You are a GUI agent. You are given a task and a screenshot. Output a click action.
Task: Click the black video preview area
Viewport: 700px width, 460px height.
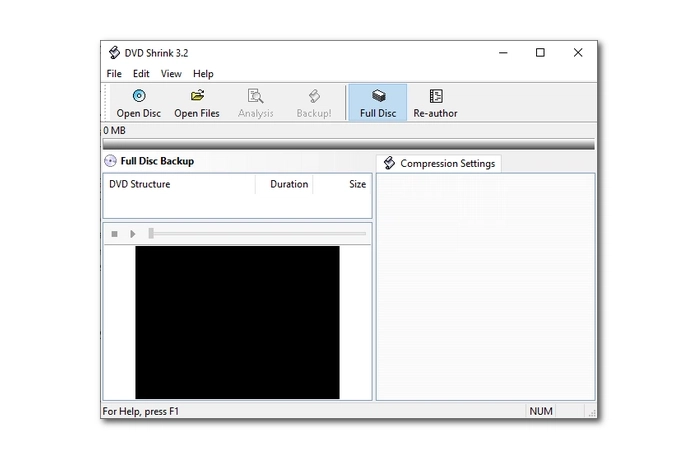(238, 322)
